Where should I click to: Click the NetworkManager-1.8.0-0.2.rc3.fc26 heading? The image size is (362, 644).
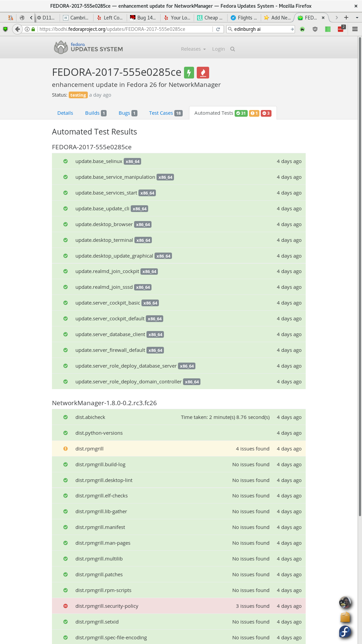104,403
